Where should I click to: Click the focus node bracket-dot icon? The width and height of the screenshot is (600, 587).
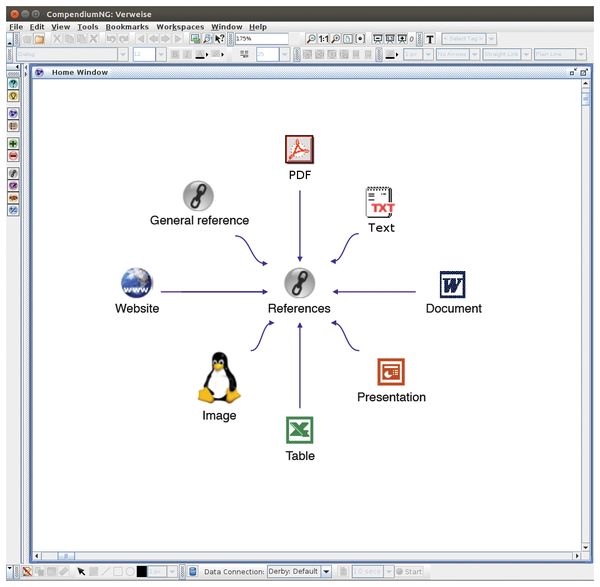point(360,39)
